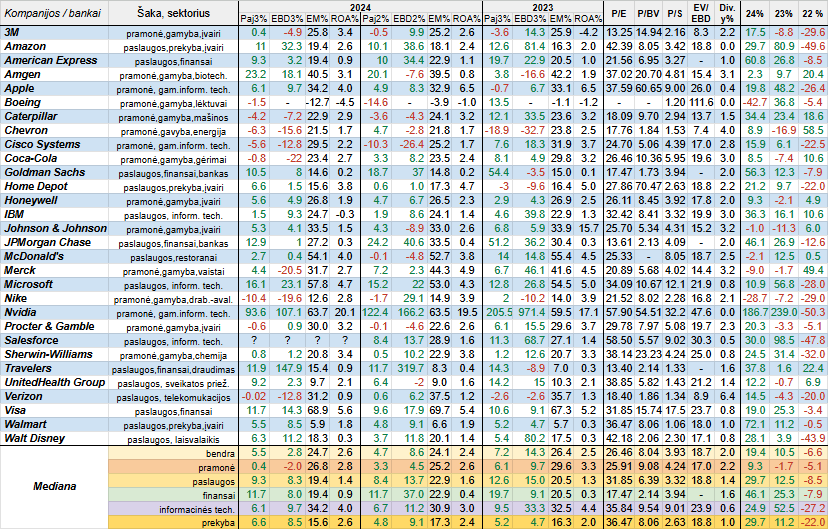
Task: Select the 22 % return column header
Action: pyautogui.click(x=813, y=13)
